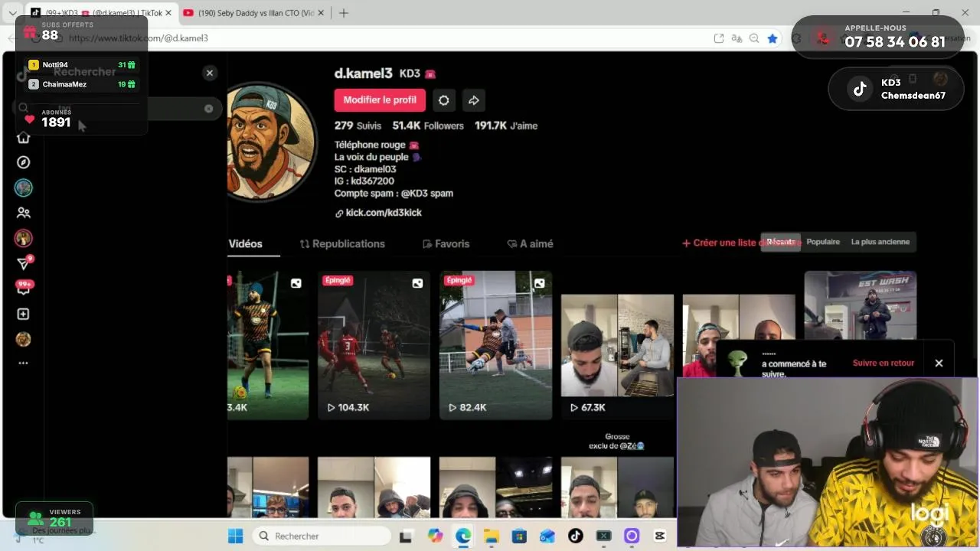
Task: Open Microsoft Store from the taskbar
Action: pos(519,536)
